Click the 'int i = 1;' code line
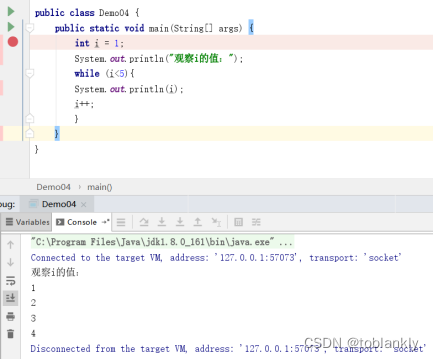The image size is (434, 360). (99, 43)
